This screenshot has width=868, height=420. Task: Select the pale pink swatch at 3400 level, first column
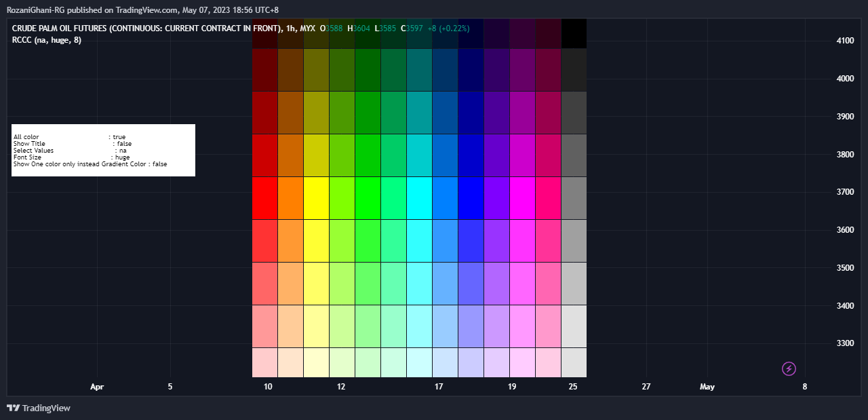click(x=264, y=326)
